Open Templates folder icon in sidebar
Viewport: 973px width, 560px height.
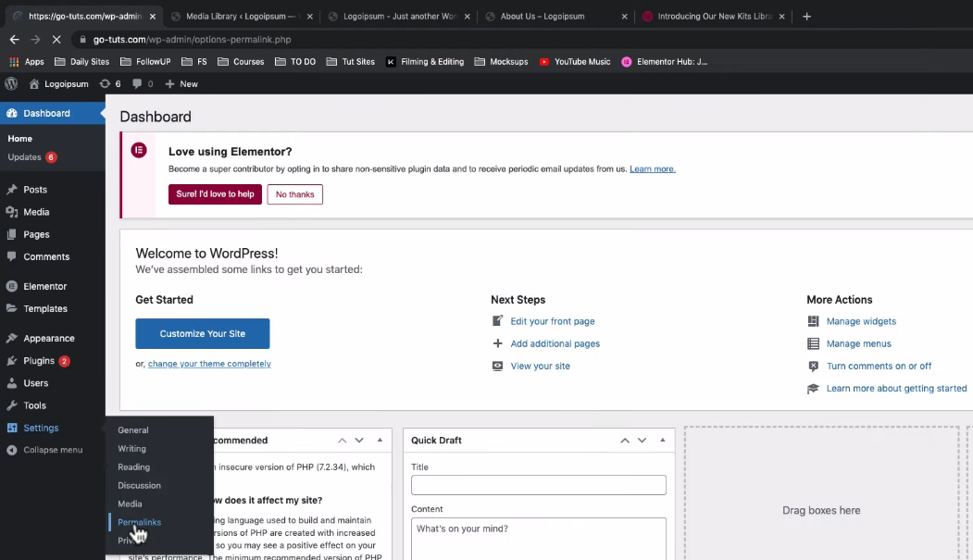(x=12, y=308)
